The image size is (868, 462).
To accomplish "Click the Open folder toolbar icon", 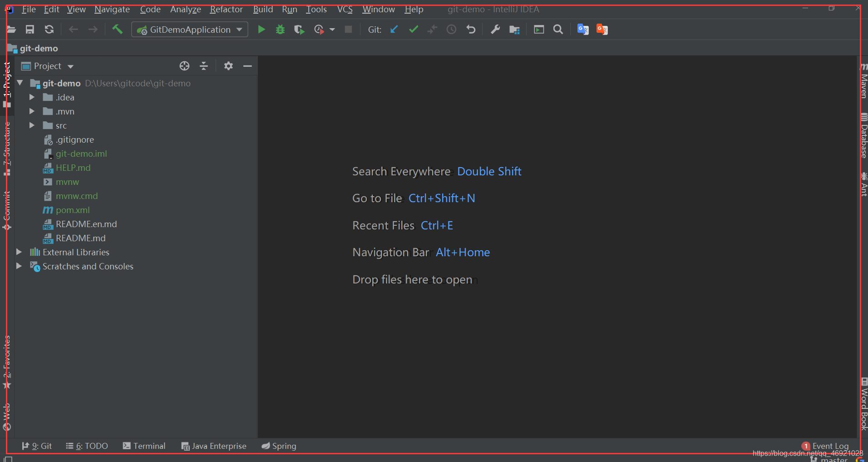I will tap(11, 30).
